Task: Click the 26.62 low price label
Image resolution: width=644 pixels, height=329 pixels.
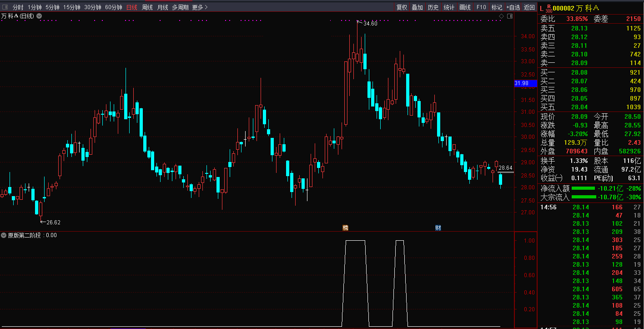Action: point(54,223)
